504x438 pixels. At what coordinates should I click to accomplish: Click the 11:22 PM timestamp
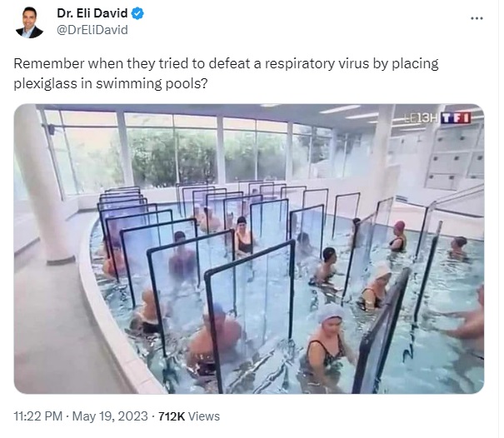coord(38,416)
